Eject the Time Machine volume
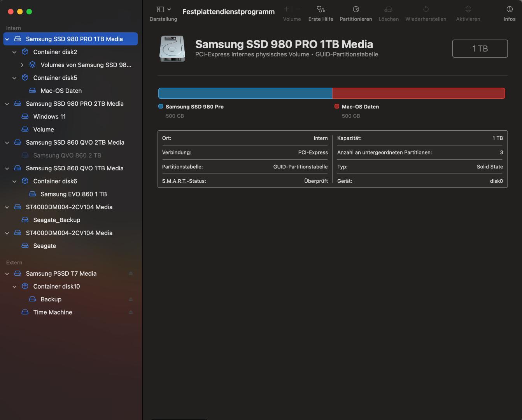The width and height of the screenshot is (522, 420). tap(131, 312)
